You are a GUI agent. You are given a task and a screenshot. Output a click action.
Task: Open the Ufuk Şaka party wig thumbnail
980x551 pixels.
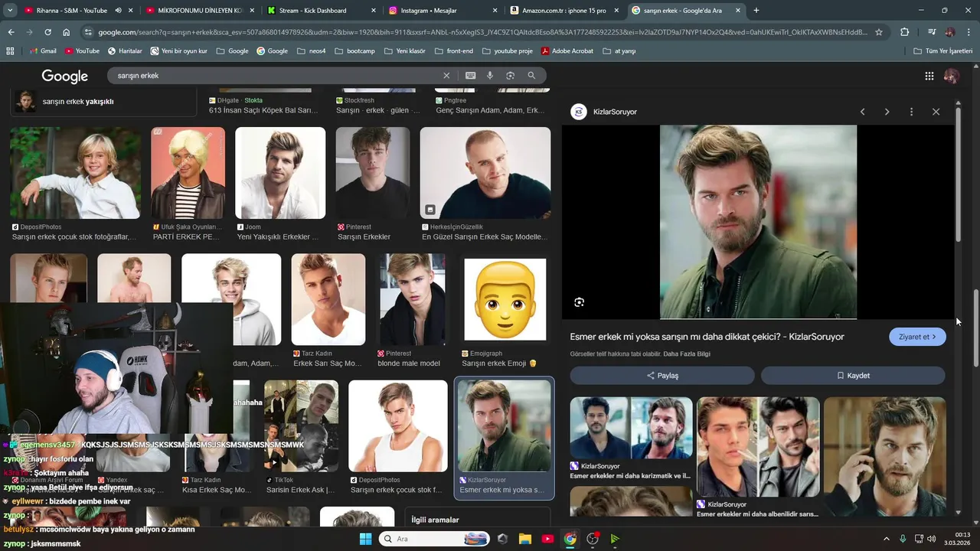(188, 173)
